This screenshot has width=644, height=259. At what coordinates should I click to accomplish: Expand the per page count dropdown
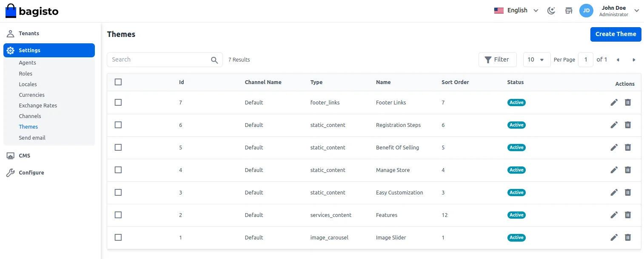coord(536,60)
